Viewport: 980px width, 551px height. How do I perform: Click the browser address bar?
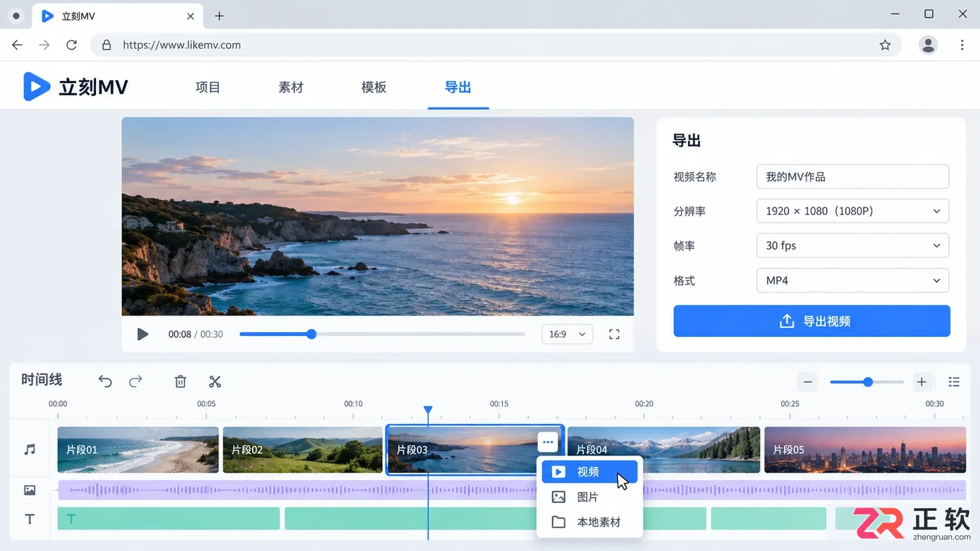(x=495, y=45)
